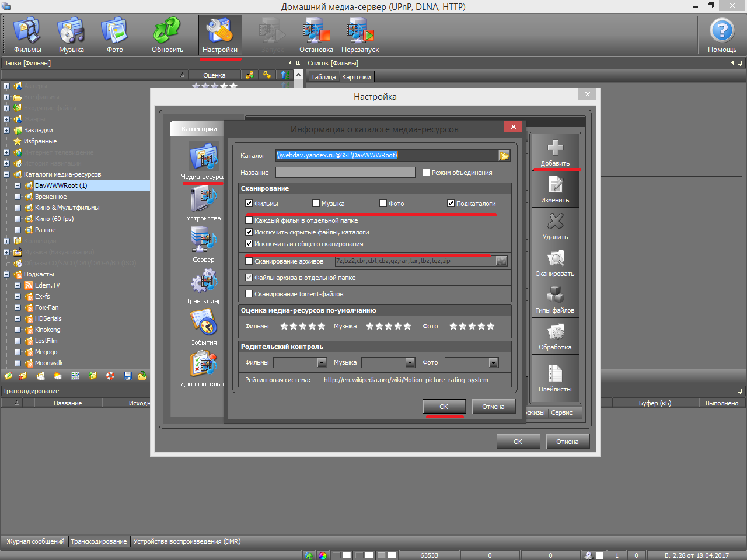Screen dimensions: 747x560
Task: Collapse the Подкасты tree node
Action: coord(6,274)
